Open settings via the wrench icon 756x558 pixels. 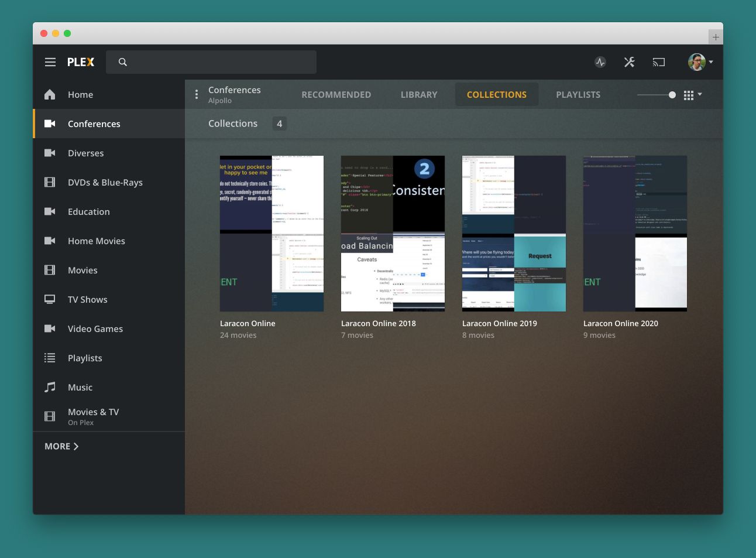[629, 61]
